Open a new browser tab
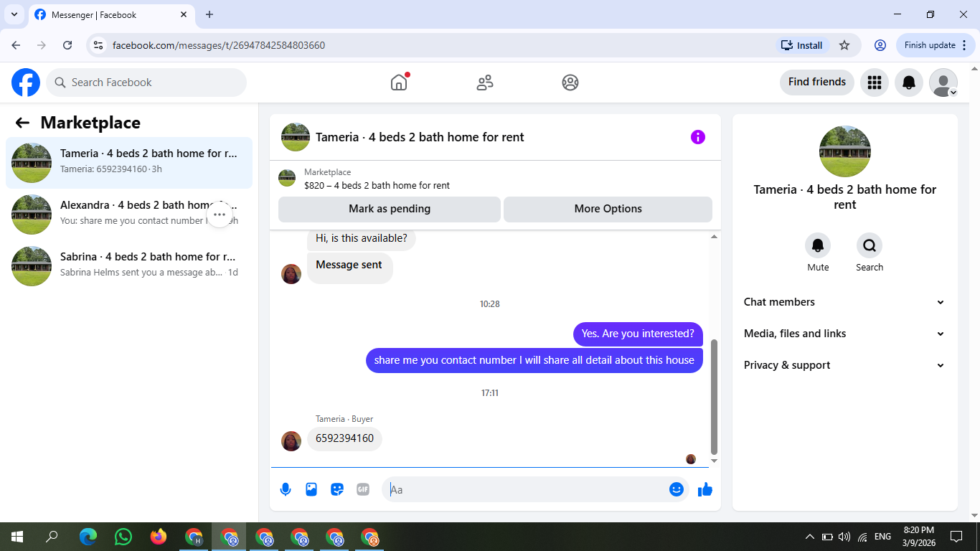 pyautogui.click(x=209, y=14)
